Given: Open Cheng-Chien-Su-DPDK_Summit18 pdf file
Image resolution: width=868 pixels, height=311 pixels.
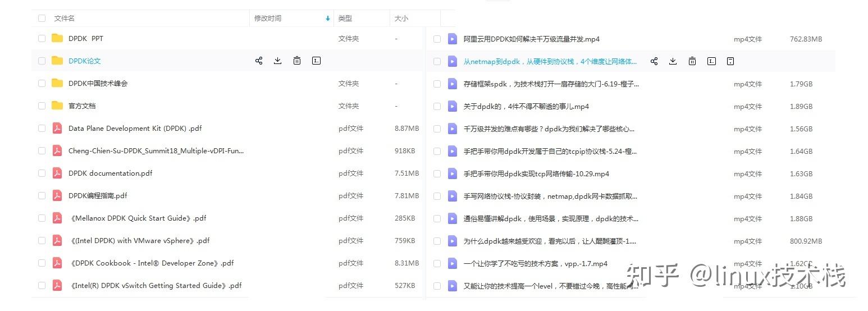Looking at the screenshot, I should pyautogui.click(x=156, y=150).
